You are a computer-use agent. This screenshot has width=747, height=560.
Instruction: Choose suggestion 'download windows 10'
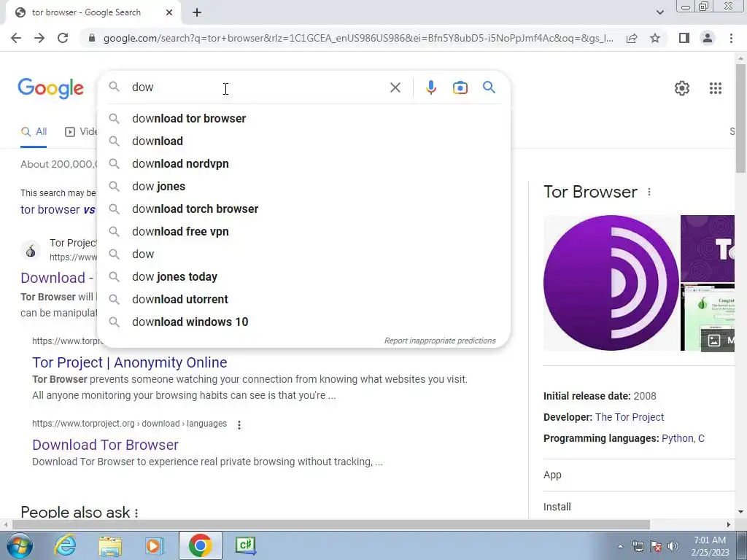303,322
